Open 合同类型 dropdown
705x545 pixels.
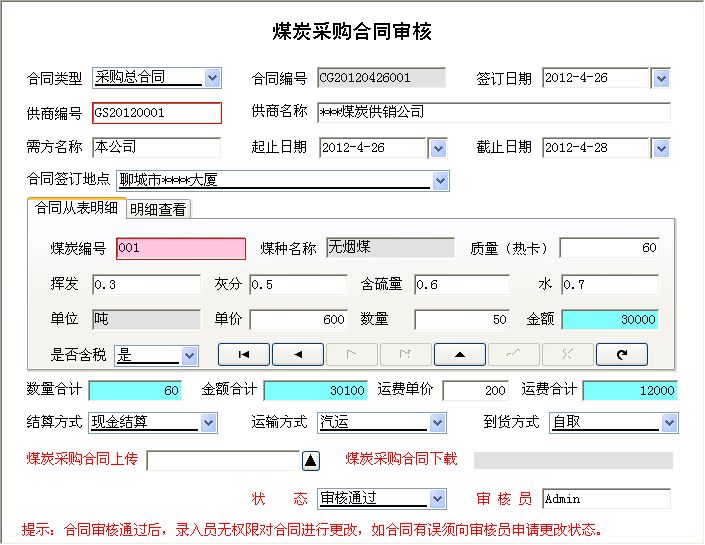coord(213,78)
